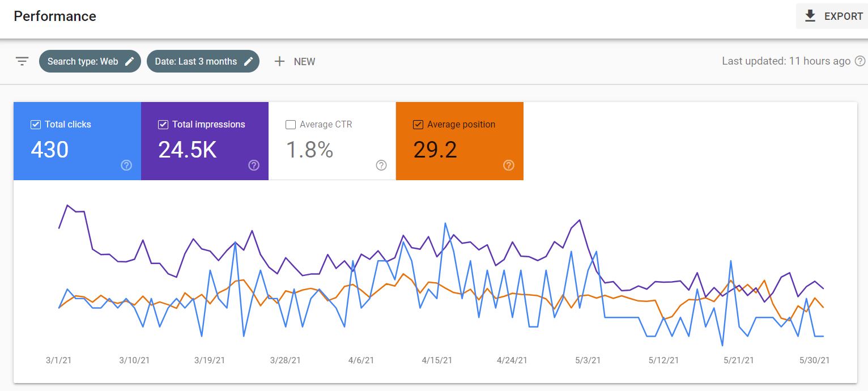Image resolution: width=868 pixels, height=391 pixels.
Task: Open help icon in Total clicks card
Action: coord(127,165)
